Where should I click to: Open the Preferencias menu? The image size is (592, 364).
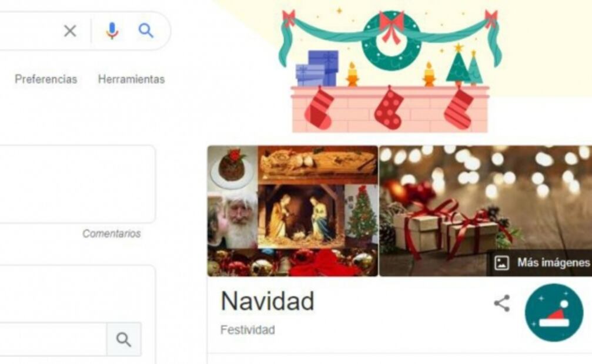46,79
